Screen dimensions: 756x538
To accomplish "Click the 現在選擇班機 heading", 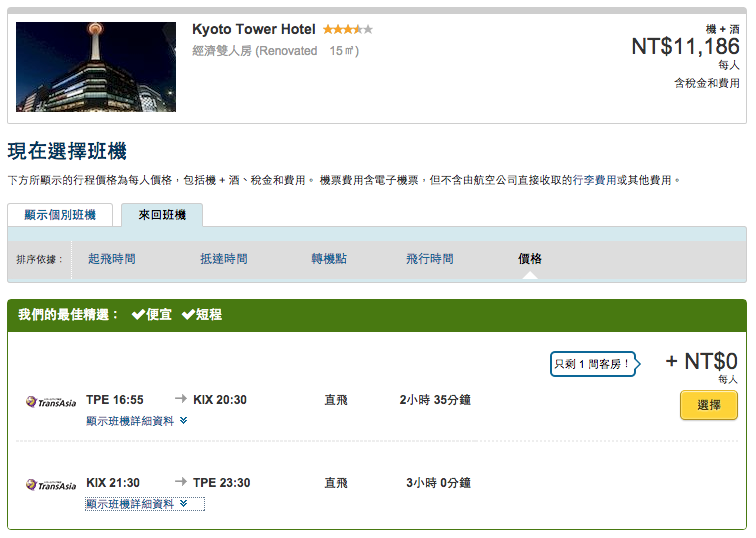I will pos(67,151).
